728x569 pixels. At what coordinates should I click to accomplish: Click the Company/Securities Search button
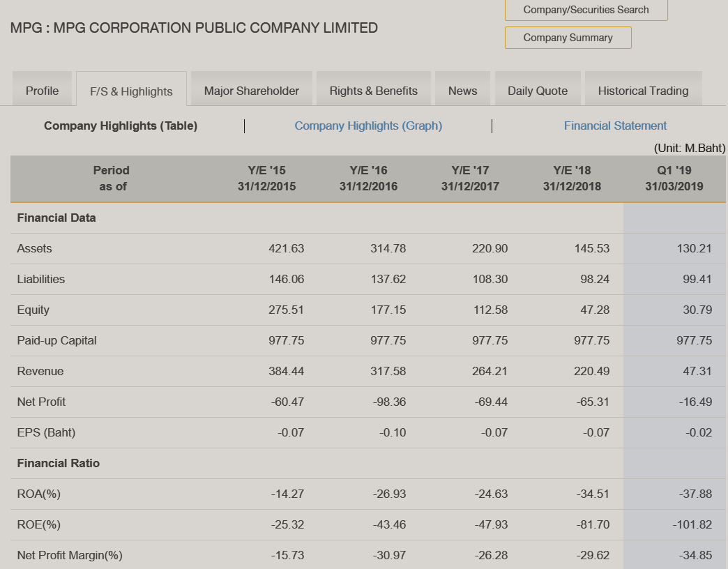(586, 10)
